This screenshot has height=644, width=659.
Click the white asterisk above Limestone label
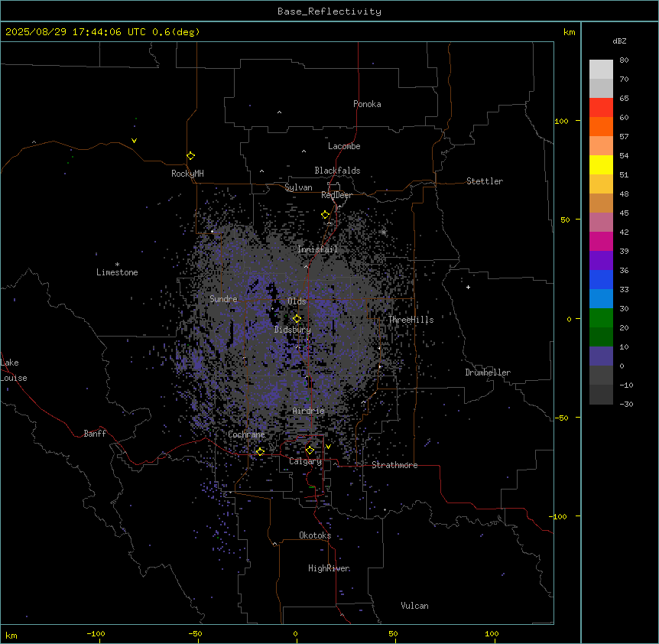pos(117,265)
